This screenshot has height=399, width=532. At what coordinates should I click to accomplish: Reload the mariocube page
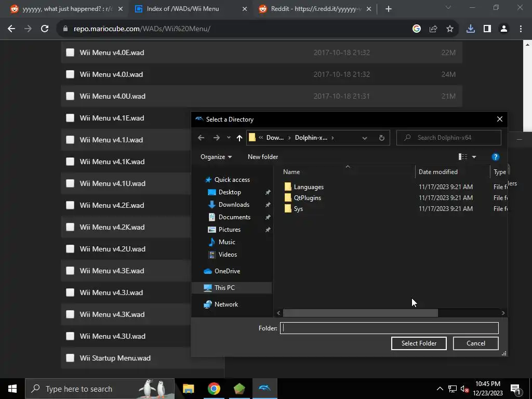coord(45,29)
